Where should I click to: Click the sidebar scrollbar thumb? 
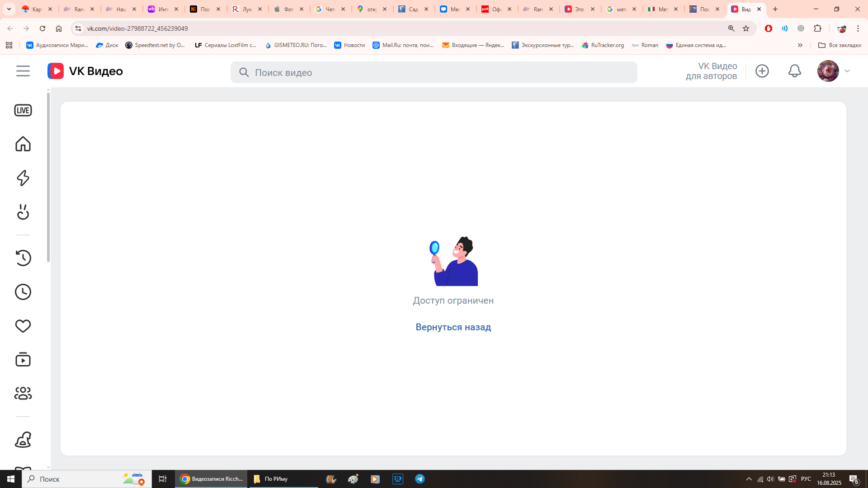[48, 177]
